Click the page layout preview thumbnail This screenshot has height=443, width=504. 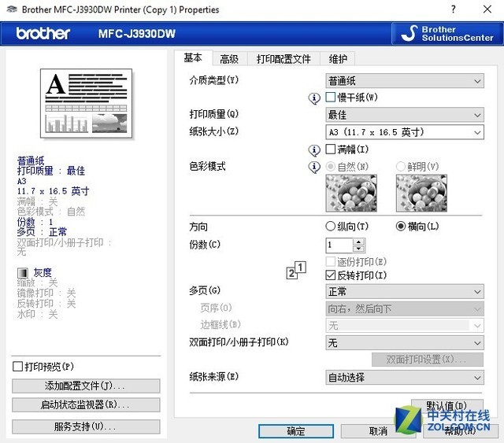tap(86, 103)
